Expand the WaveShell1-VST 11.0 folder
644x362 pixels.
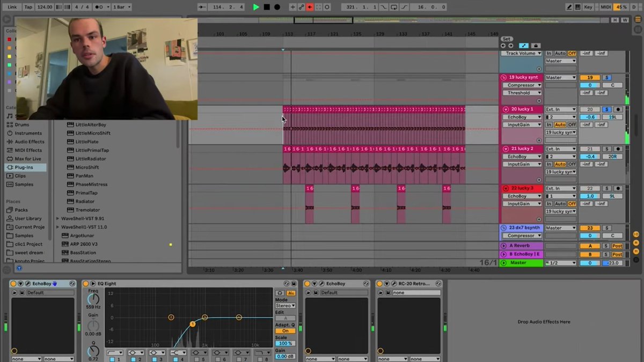[57, 227]
